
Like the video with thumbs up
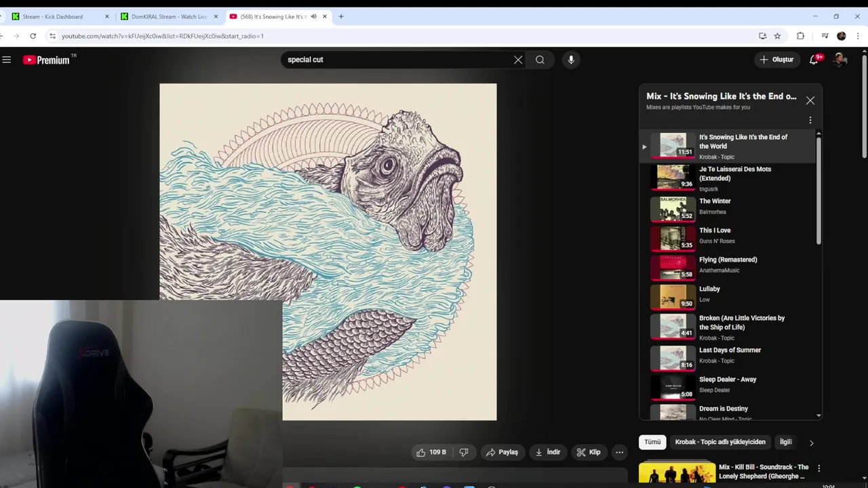click(431, 452)
